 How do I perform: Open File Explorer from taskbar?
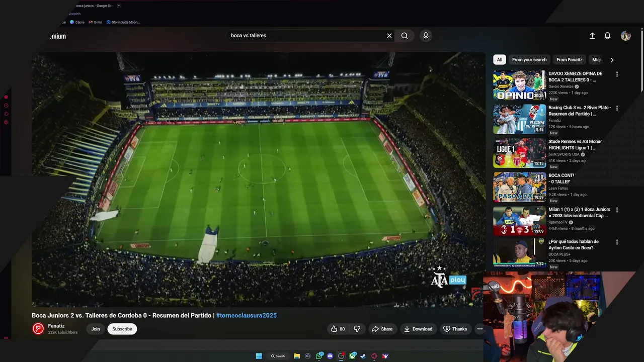297,356
